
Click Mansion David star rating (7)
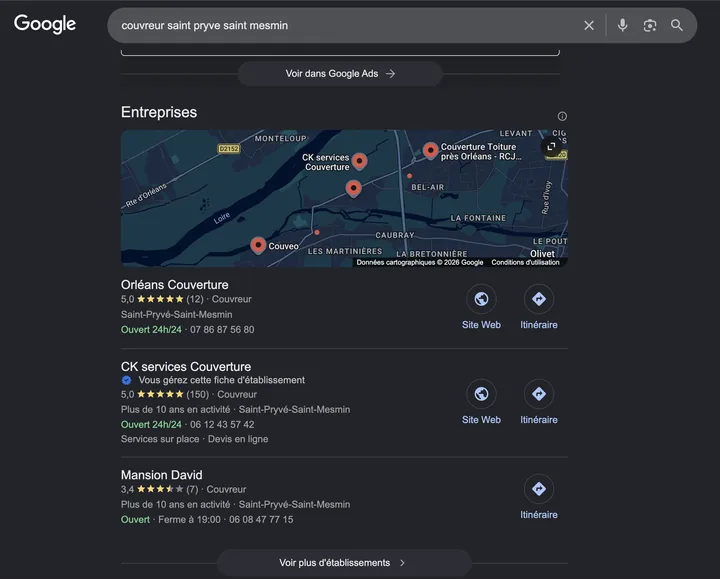(x=159, y=489)
